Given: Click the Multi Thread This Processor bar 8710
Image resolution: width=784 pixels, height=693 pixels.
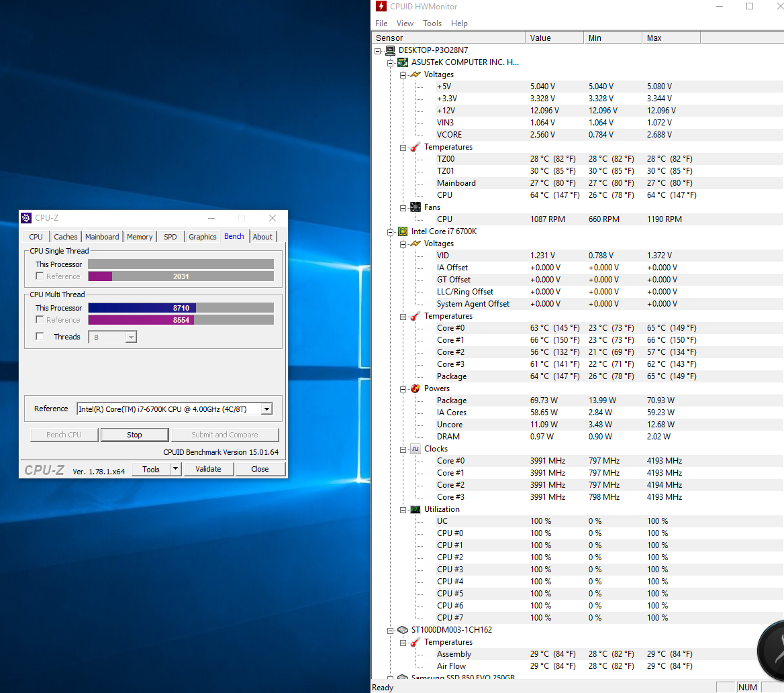Looking at the screenshot, I should (x=181, y=308).
